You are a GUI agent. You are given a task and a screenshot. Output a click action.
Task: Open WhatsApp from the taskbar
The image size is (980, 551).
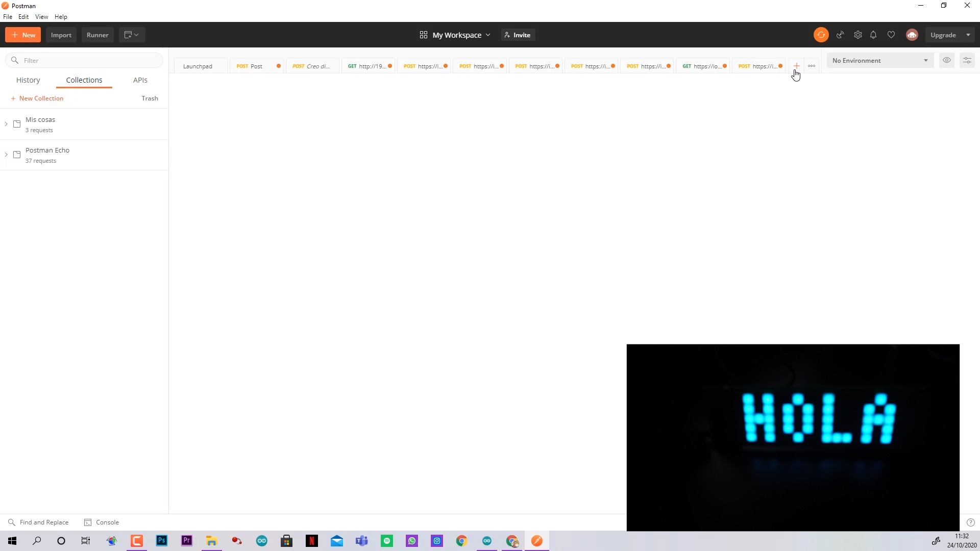click(412, 541)
